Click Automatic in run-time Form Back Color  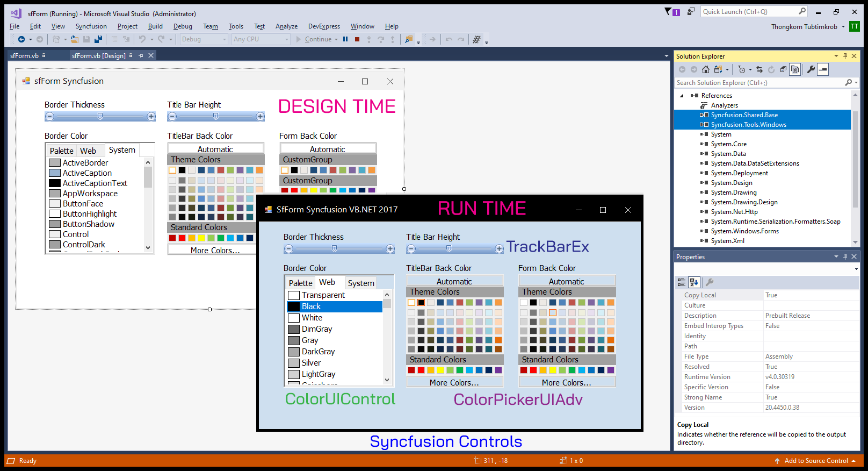click(x=567, y=281)
